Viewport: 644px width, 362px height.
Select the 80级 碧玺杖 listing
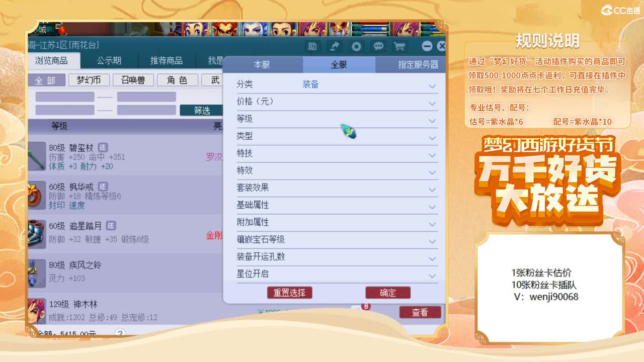[126, 156]
